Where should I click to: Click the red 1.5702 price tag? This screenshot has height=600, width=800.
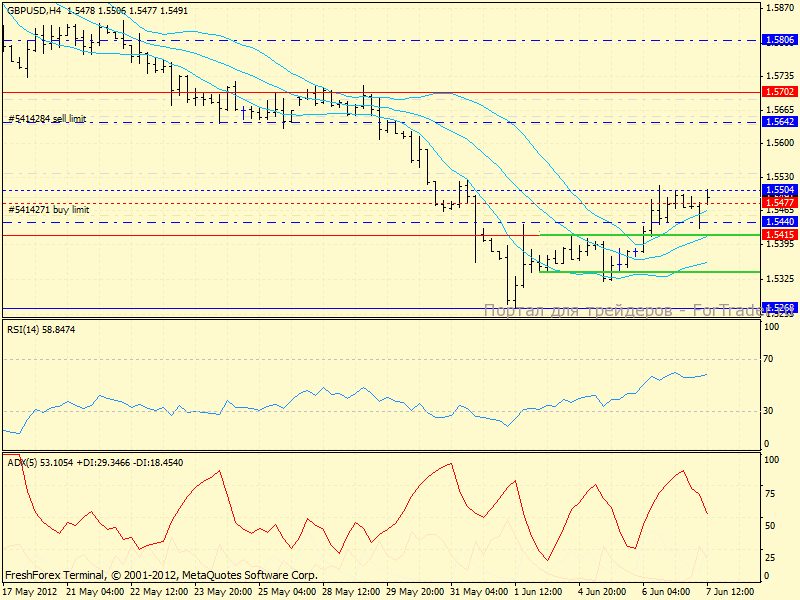click(779, 91)
